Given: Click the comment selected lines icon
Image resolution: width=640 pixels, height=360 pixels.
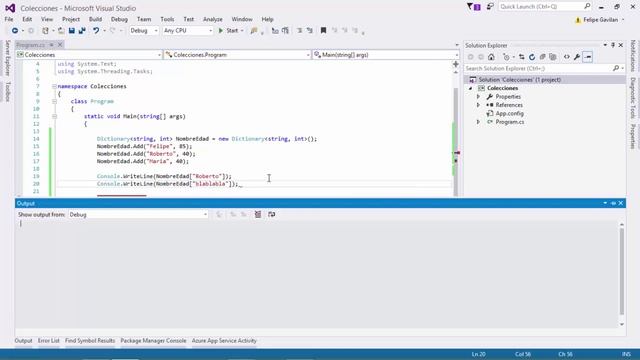Looking at the screenshot, I should tap(275, 31).
